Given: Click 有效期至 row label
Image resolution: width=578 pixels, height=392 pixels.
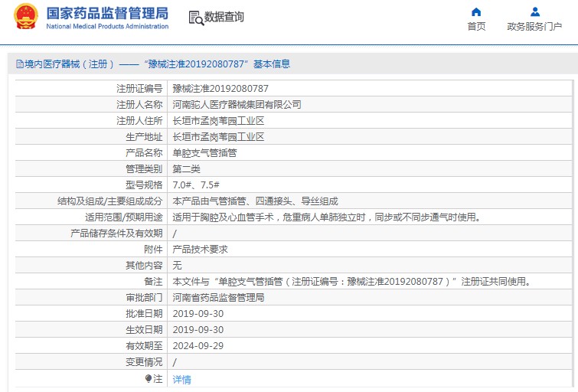Looking at the screenshot, I should pos(144,346).
